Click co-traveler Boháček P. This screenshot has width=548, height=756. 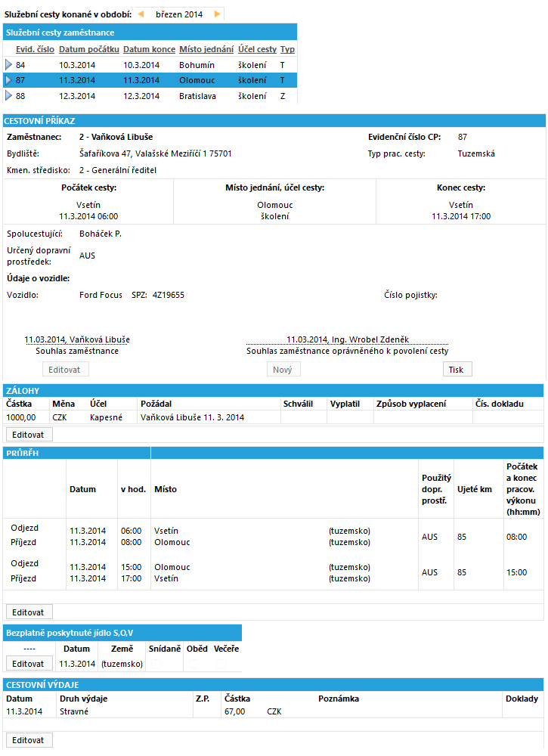(x=101, y=234)
